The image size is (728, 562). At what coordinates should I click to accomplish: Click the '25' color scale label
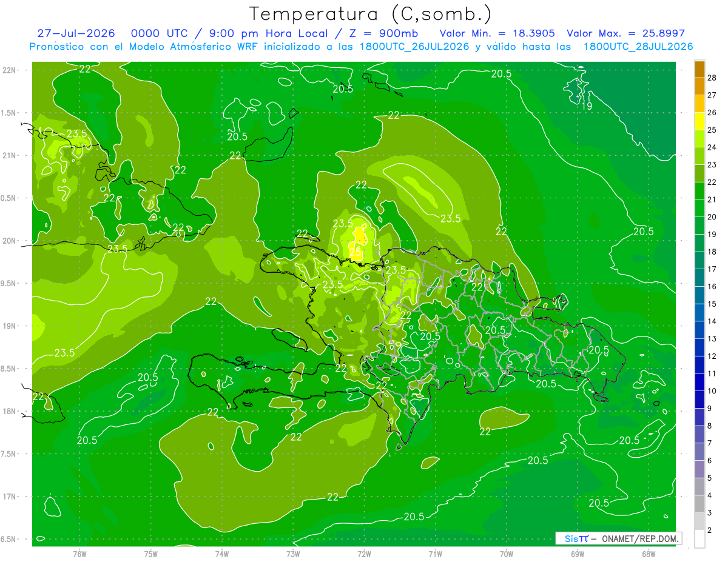(x=712, y=130)
